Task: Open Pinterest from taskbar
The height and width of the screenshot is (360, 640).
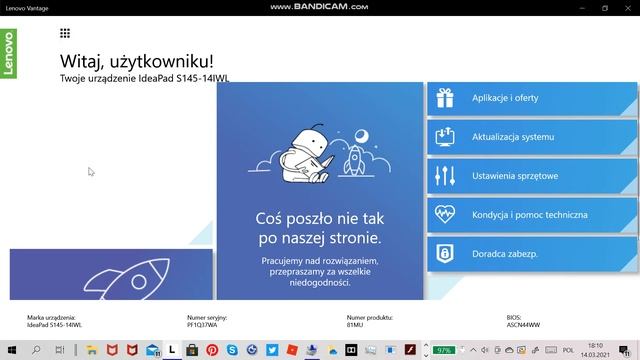Action: tap(212, 350)
